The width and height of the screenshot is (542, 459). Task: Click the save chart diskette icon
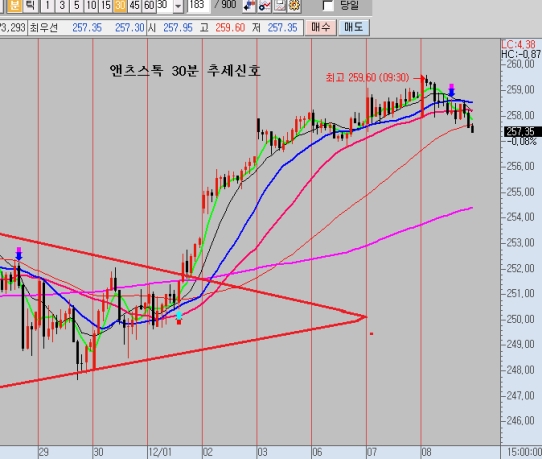(x=279, y=5)
